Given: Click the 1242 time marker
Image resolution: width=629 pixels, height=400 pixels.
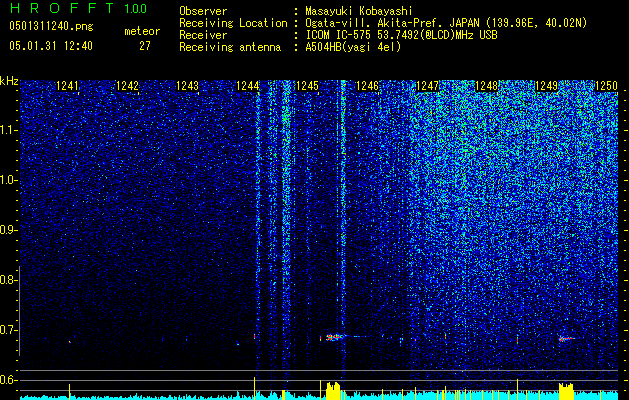Looking at the screenshot, I should point(128,86).
